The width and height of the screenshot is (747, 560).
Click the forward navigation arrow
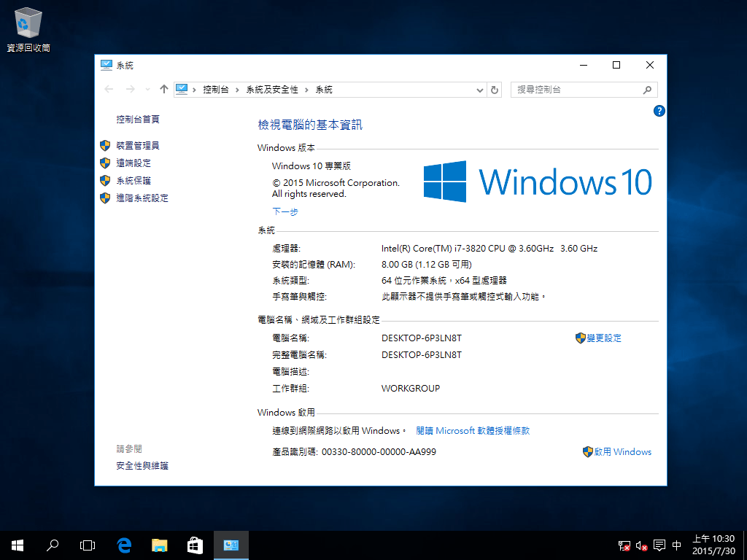[130, 89]
